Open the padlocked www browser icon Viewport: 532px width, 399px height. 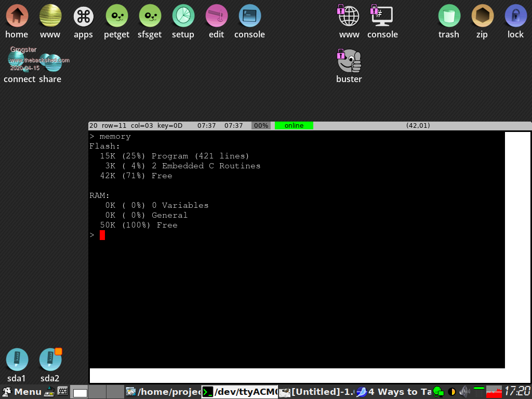pos(349,16)
